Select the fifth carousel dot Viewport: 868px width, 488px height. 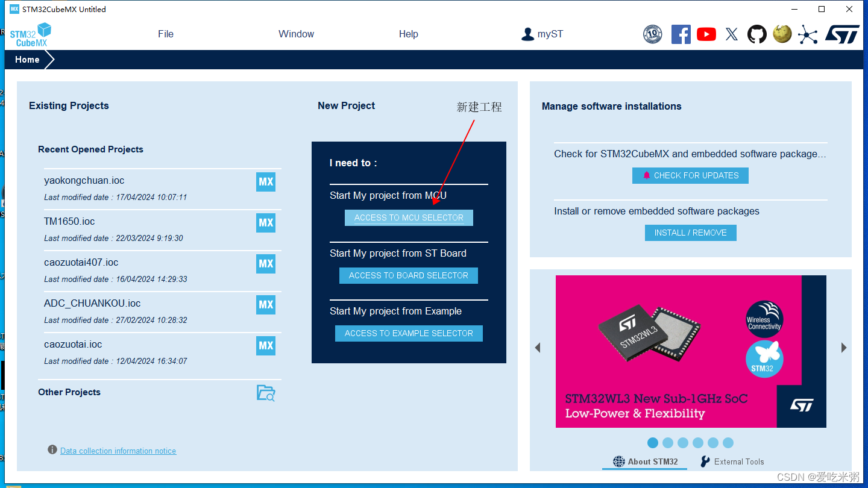pyautogui.click(x=713, y=443)
